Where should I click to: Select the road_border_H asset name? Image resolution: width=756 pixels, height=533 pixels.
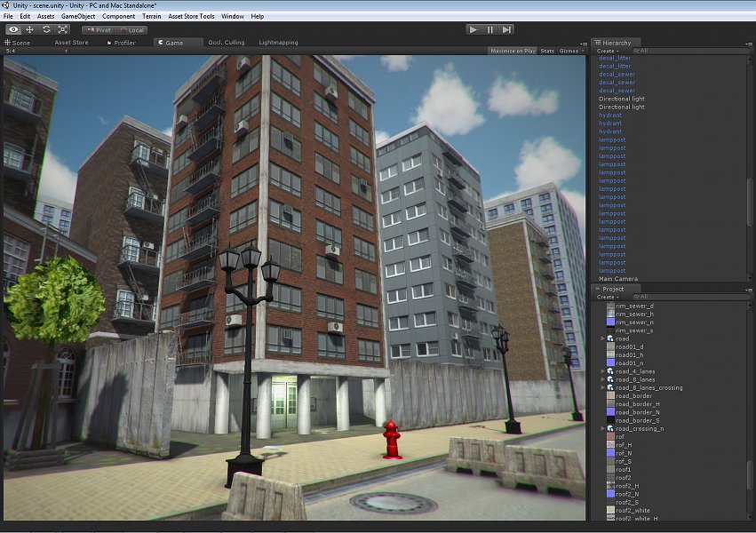637,404
